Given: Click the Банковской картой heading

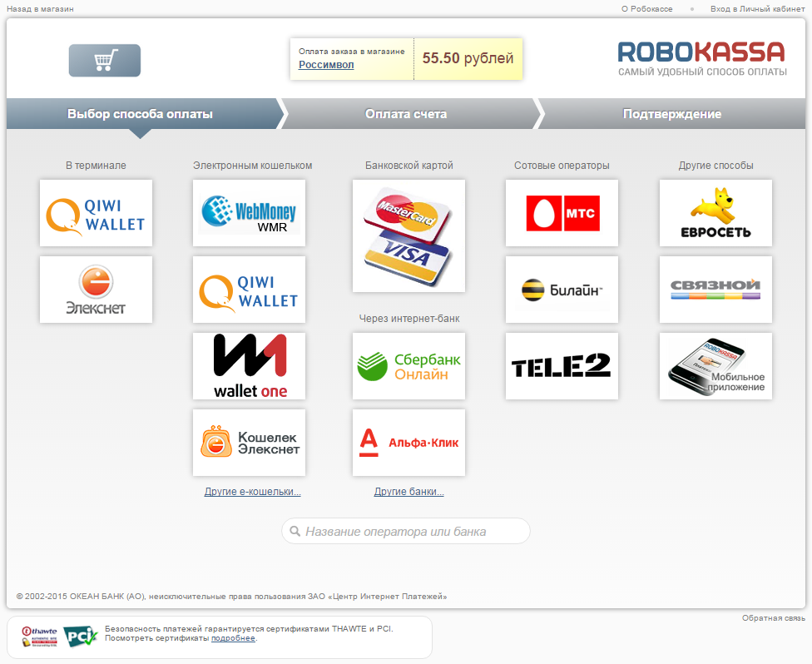Looking at the screenshot, I should point(408,166).
